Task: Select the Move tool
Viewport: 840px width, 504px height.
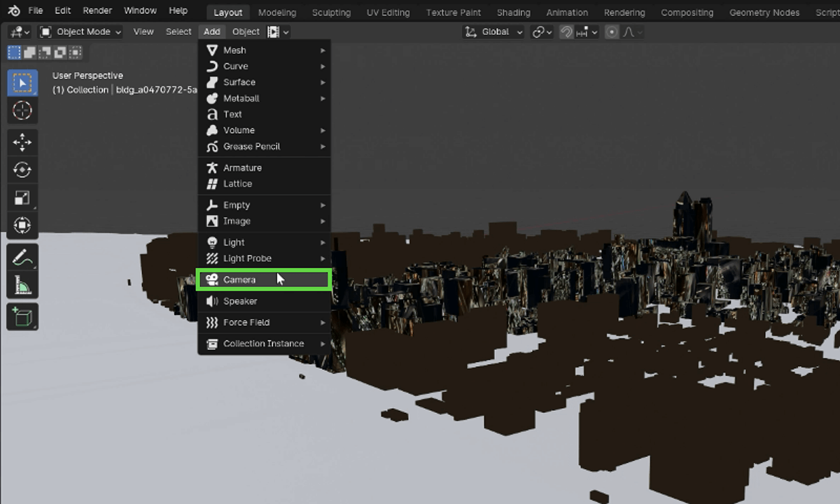Action: (22, 143)
